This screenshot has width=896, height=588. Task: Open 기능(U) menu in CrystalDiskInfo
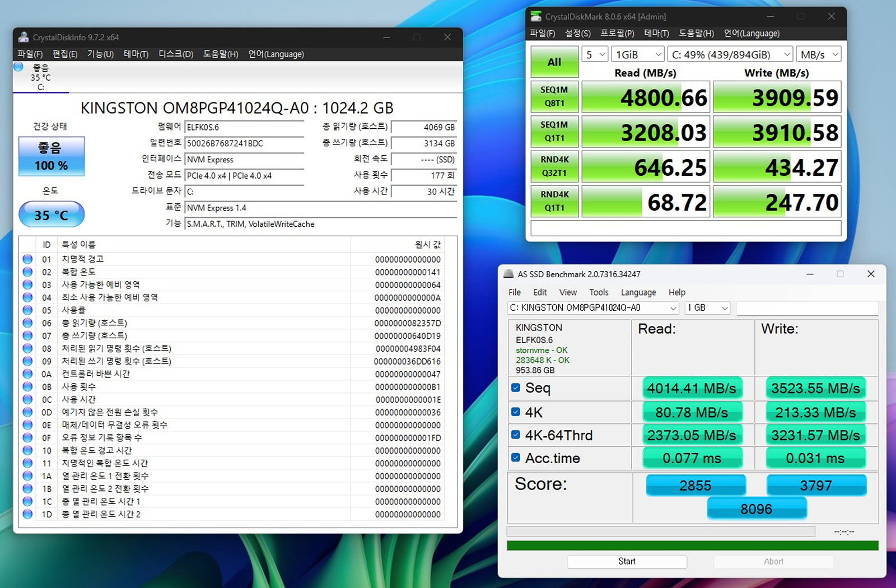pyautogui.click(x=100, y=54)
